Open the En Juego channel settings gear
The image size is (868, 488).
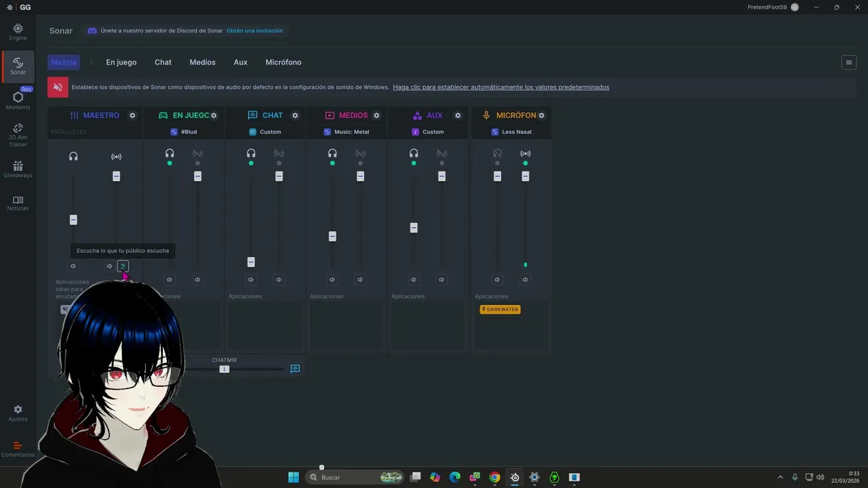[214, 115]
